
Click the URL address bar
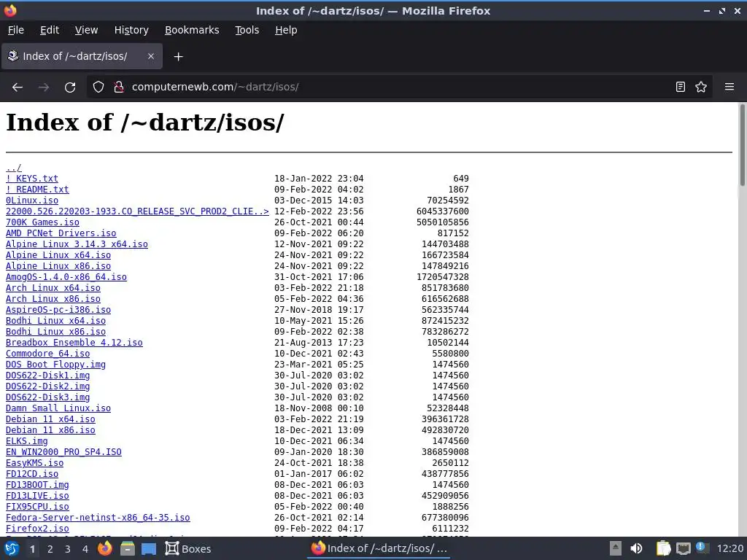coord(400,87)
